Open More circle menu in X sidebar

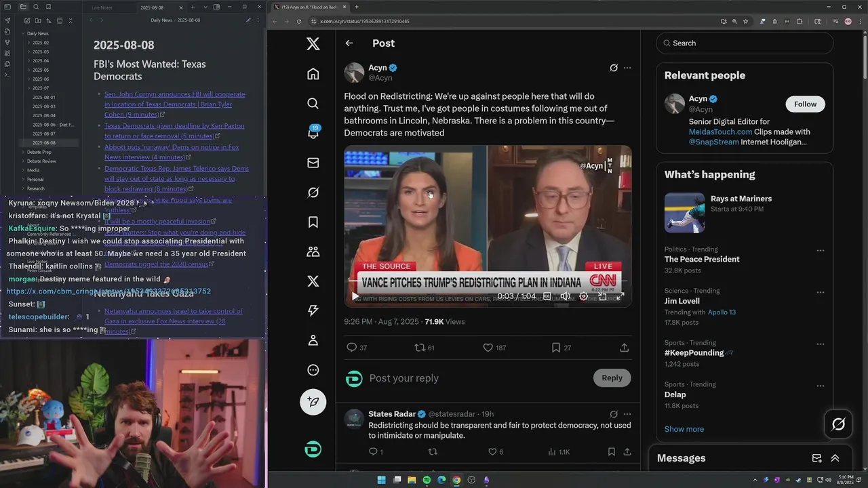point(313,370)
